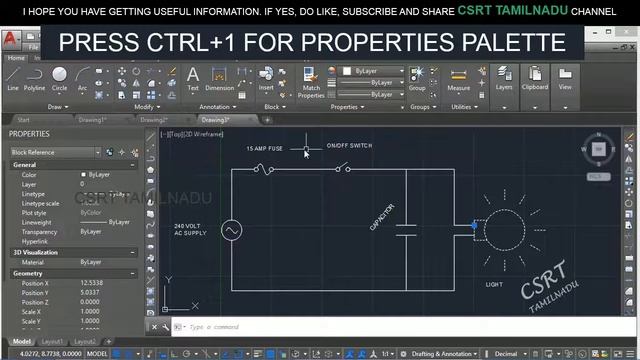Add a new layout with plus button

tap(109, 342)
